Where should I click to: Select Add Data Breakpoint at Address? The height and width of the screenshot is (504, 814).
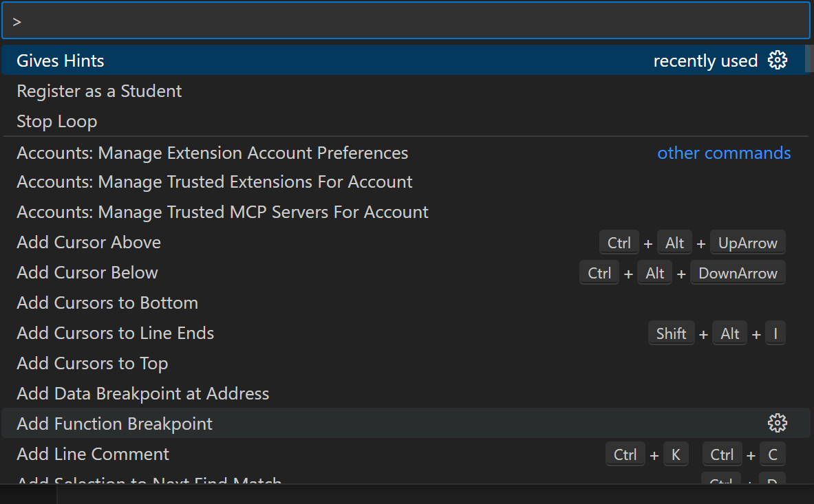click(142, 394)
